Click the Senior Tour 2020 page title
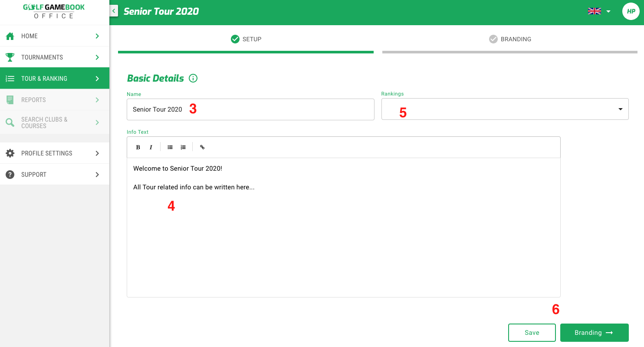Viewport: 644px width, 347px height. coord(161,11)
